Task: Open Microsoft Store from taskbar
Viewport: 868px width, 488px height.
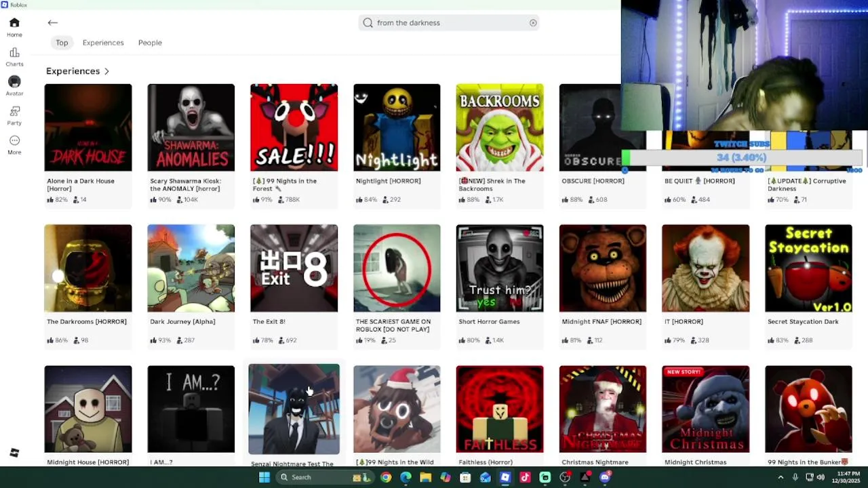Action: [465, 477]
